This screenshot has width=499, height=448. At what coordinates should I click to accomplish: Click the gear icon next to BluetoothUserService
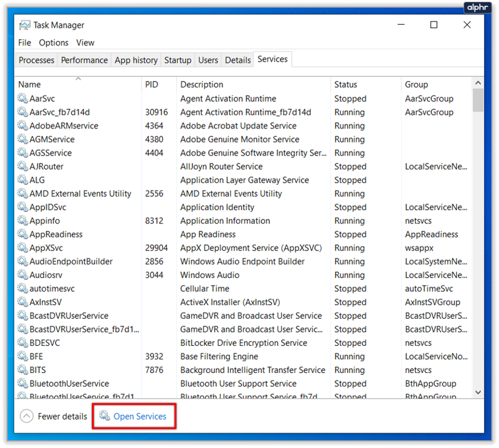(x=22, y=383)
